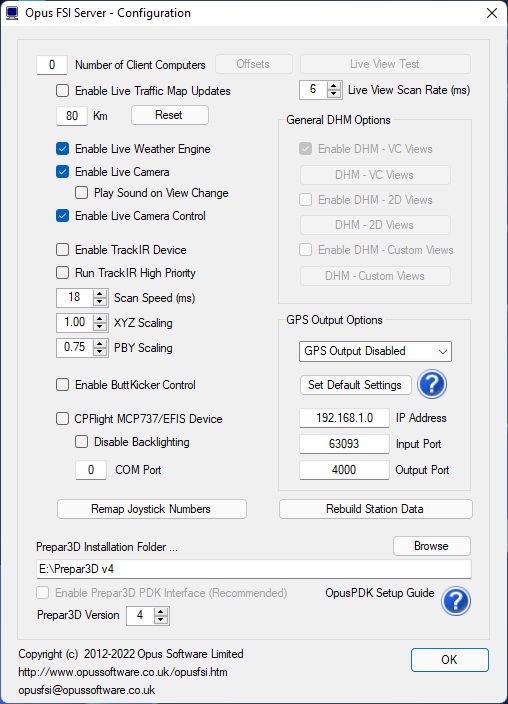Click the Reset button
The width and height of the screenshot is (508, 704).
coord(170,115)
